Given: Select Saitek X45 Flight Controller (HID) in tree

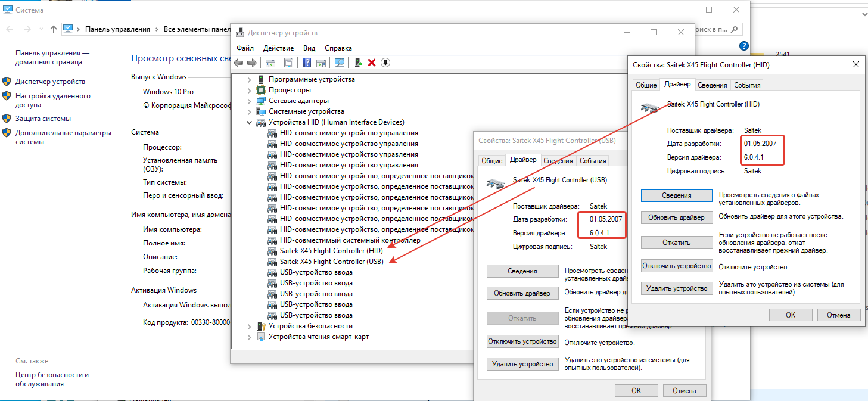Looking at the screenshot, I should pyautogui.click(x=331, y=251).
